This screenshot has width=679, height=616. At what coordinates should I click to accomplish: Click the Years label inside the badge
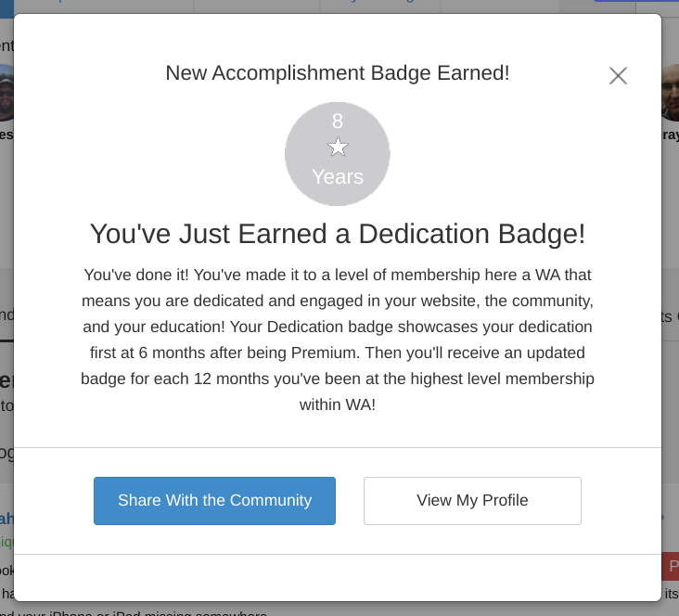[x=338, y=176]
